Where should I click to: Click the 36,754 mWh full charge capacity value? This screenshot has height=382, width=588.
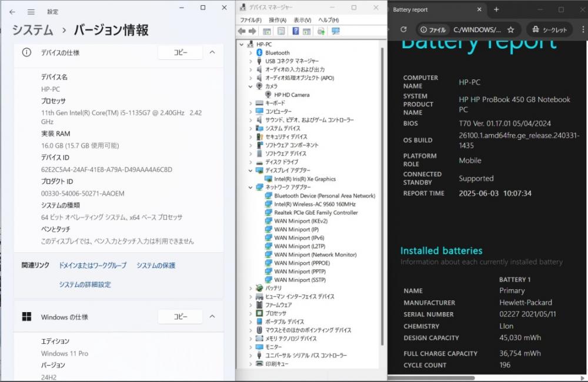pyautogui.click(x=520, y=353)
